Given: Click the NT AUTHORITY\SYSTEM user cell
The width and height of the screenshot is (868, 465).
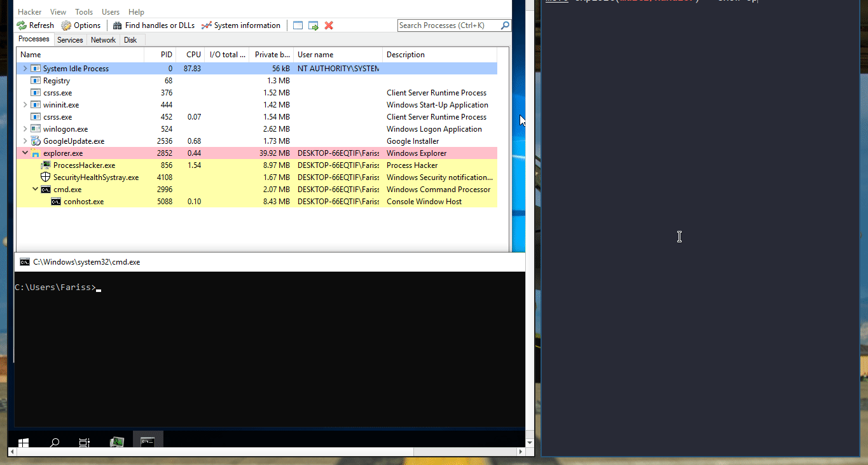Looking at the screenshot, I should (338, 69).
